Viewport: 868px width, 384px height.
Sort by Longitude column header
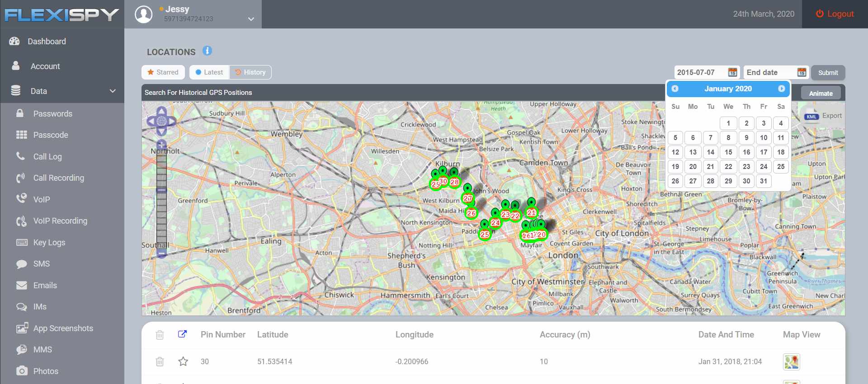point(415,335)
